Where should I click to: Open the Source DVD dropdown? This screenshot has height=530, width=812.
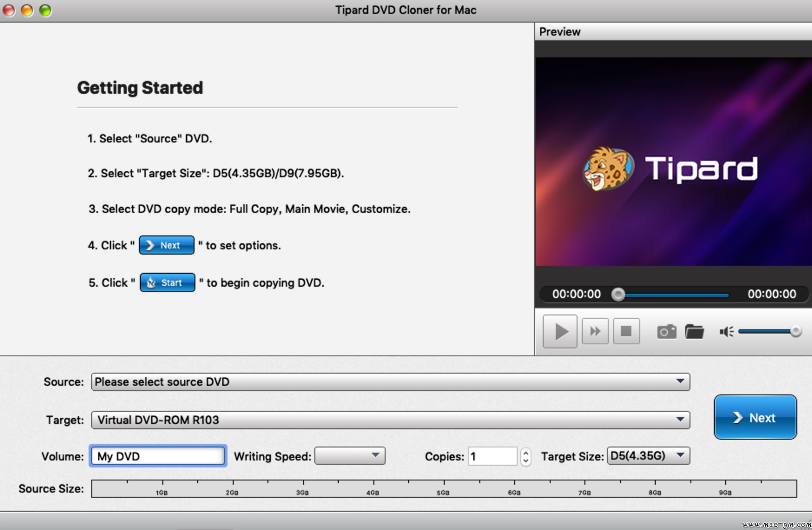(x=390, y=381)
